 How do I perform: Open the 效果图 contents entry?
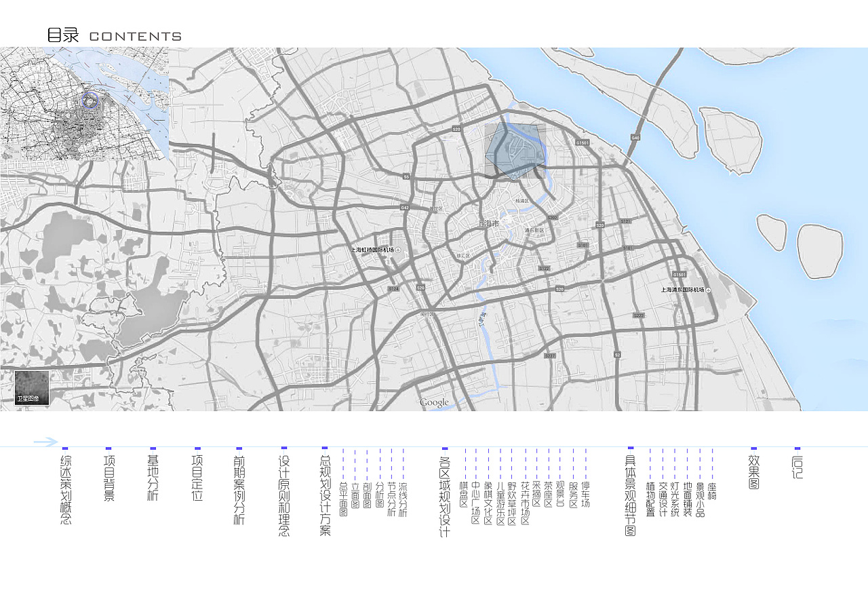pos(753,472)
